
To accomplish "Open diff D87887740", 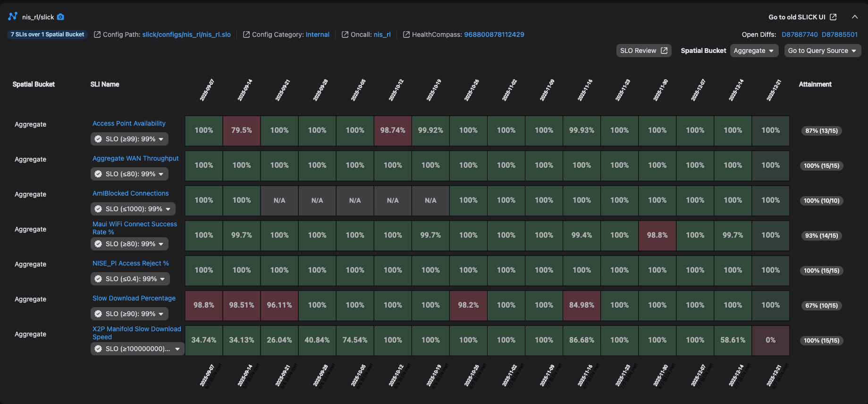I will pyautogui.click(x=800, y=34).
